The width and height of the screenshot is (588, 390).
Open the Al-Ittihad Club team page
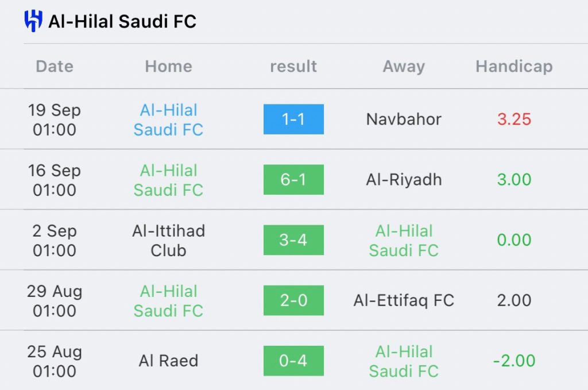168,241
